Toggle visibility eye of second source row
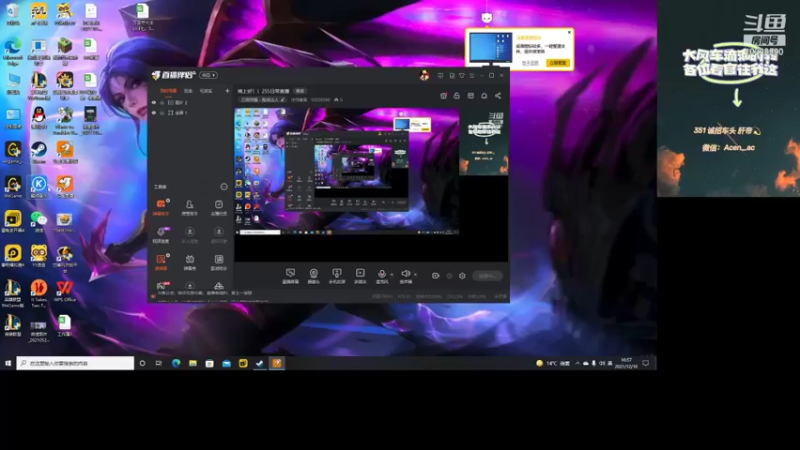 click(154, 113)
